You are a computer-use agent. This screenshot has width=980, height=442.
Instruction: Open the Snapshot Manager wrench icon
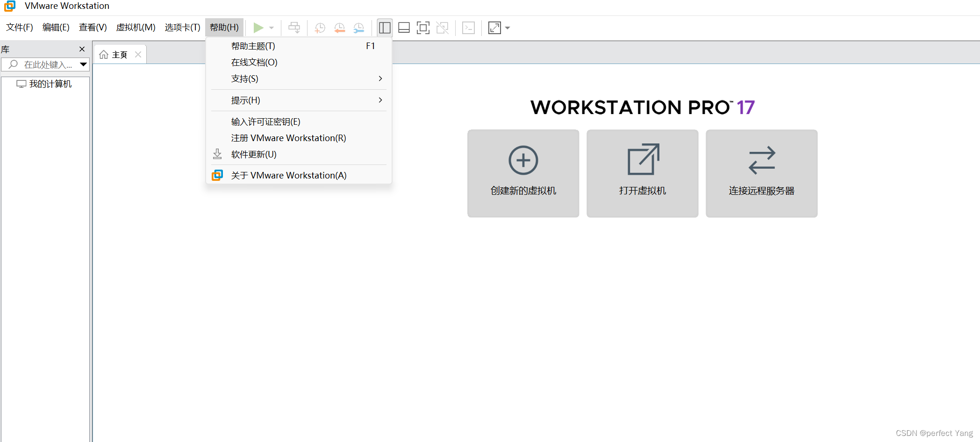pos(359,28)
